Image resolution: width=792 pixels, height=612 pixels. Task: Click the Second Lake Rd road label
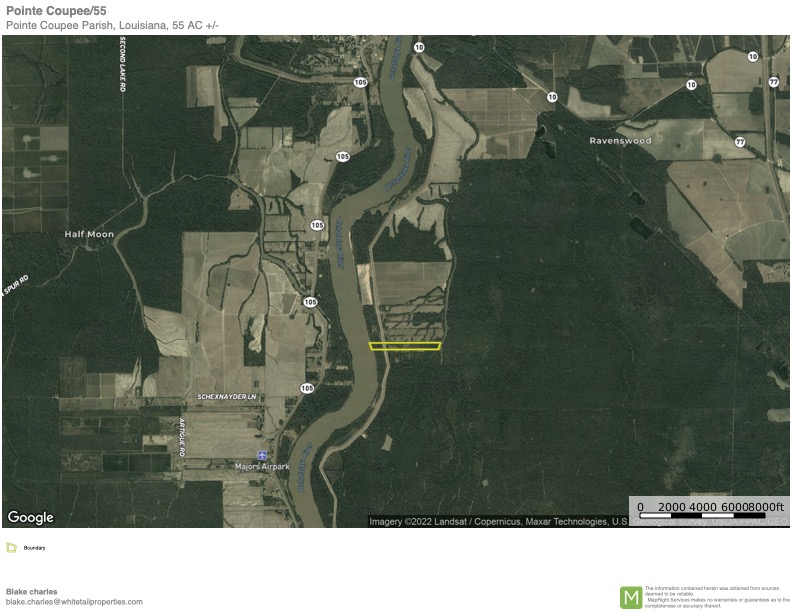(122, 66)
